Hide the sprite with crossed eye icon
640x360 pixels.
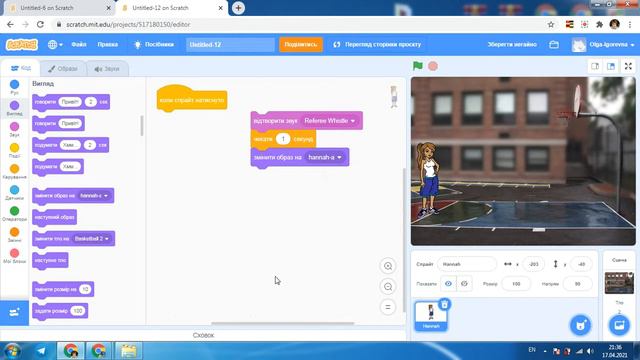click(x=464, y=284)
